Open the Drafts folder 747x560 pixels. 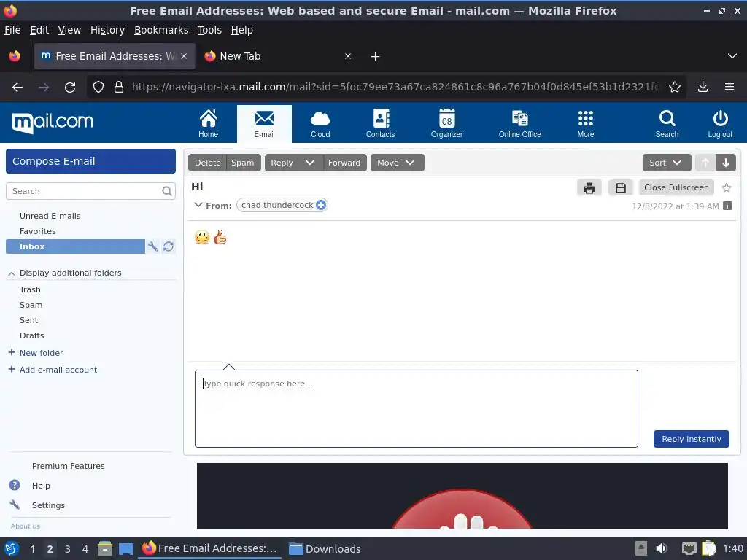pyautogui.click(x=32, y=335)
